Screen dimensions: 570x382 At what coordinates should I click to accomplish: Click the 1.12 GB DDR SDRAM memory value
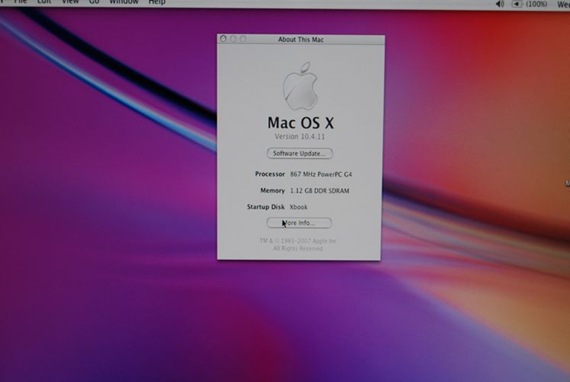coord(320,191)
